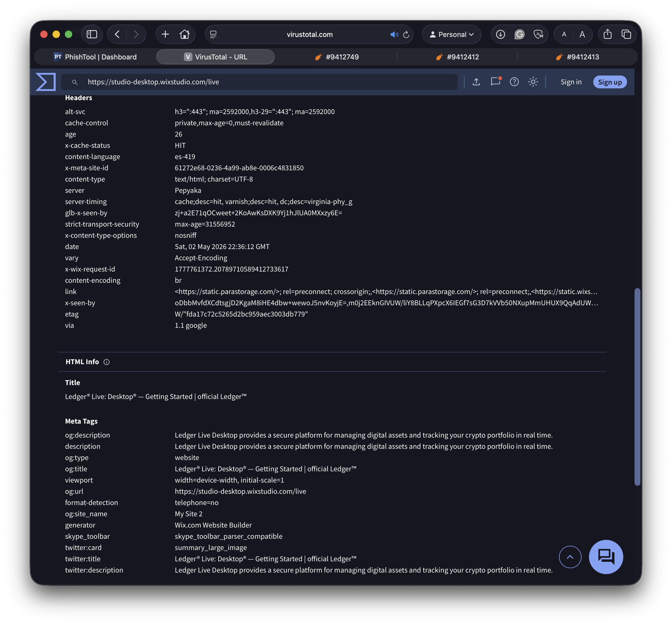Click the HTML Info section heading
Screen dimensions: 672x625
click(82, 362)
